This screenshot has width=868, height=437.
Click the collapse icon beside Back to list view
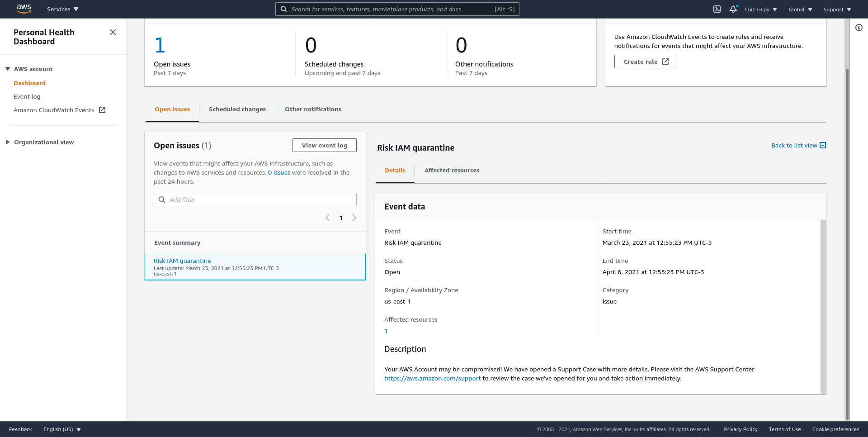(x=823, y=145)
